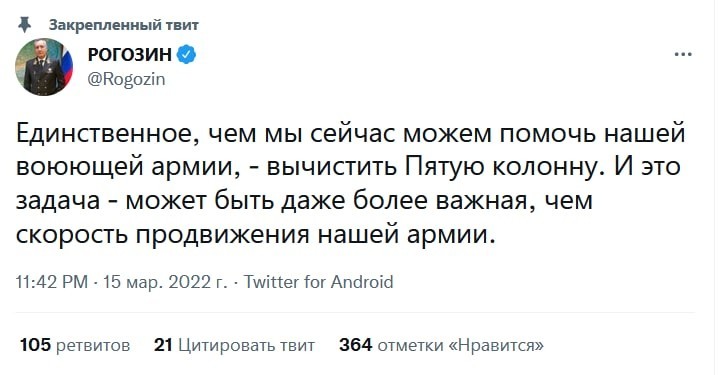The image size is (722, 375).
Task: Click the quote count number 21
Action: point(163,345)
